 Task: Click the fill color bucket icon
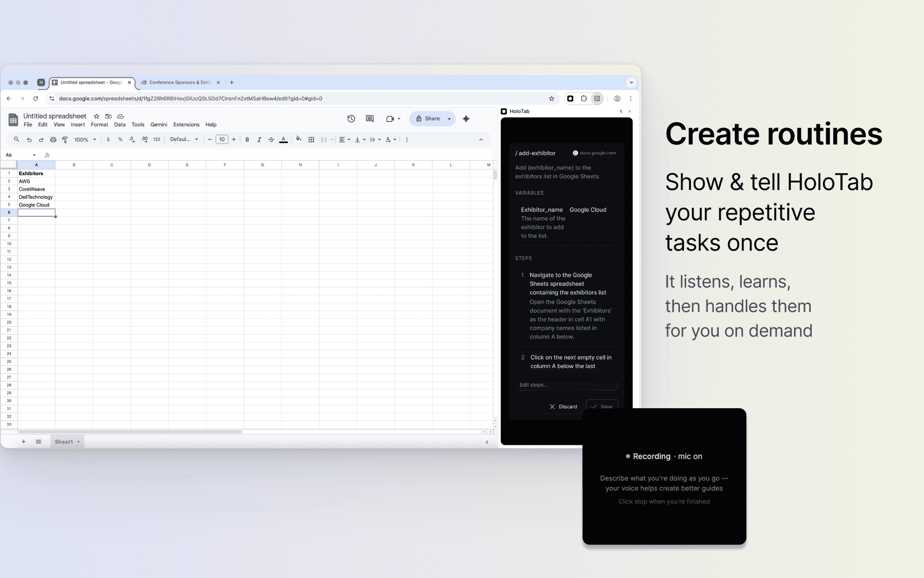tap(298, 140)
